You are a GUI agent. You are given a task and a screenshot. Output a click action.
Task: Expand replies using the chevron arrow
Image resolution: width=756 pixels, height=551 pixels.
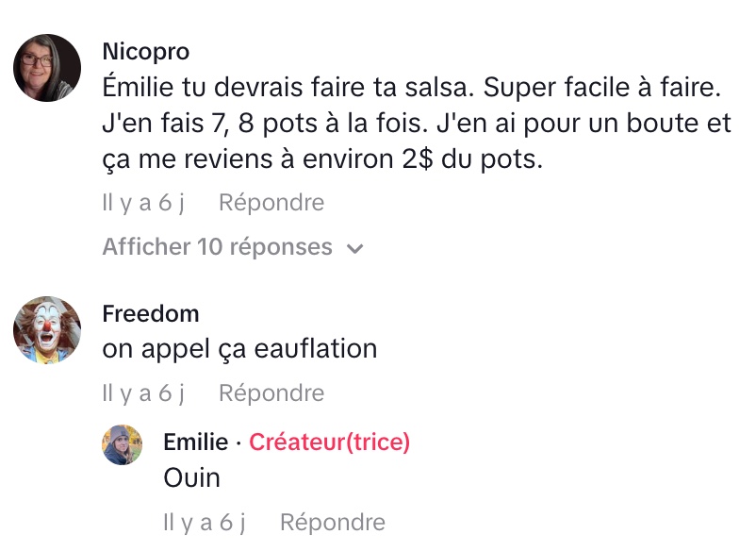pos(355,248)
